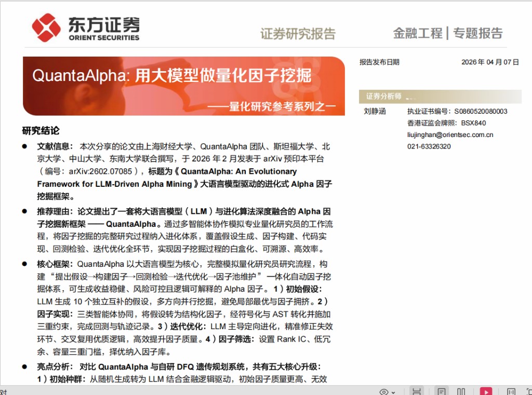532x395 pixels.
Task: Switch to two-page side-by-side view
Action: [461, 391]
